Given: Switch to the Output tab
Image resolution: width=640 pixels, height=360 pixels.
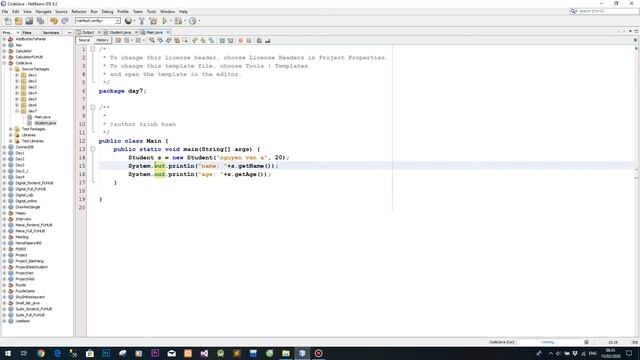Looking at the screenshot, I should [x=88, y=32].
